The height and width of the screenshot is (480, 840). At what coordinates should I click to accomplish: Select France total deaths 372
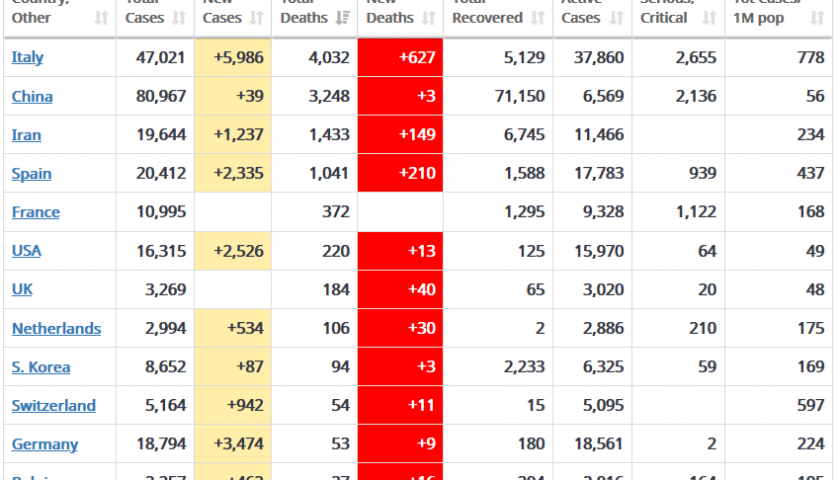pyautogui.click(x=336, y=212)
